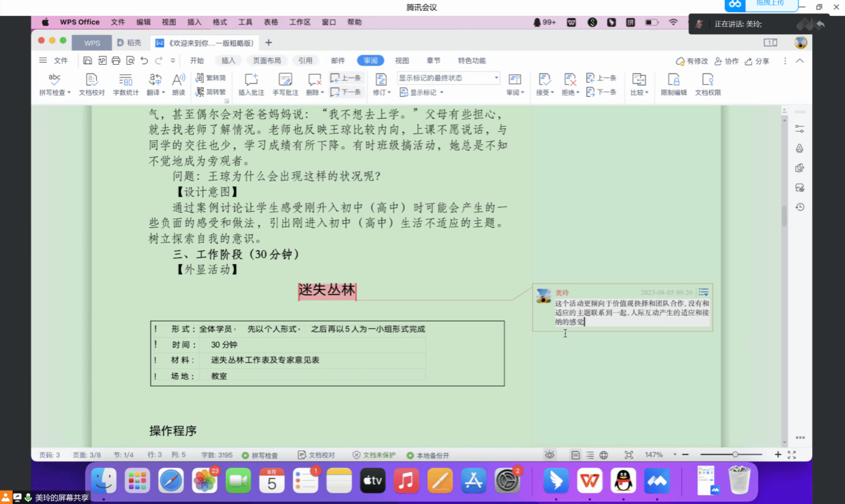Toggle eye protection mode in status bar
Viewport: 845px width, 504px height.
550,455
